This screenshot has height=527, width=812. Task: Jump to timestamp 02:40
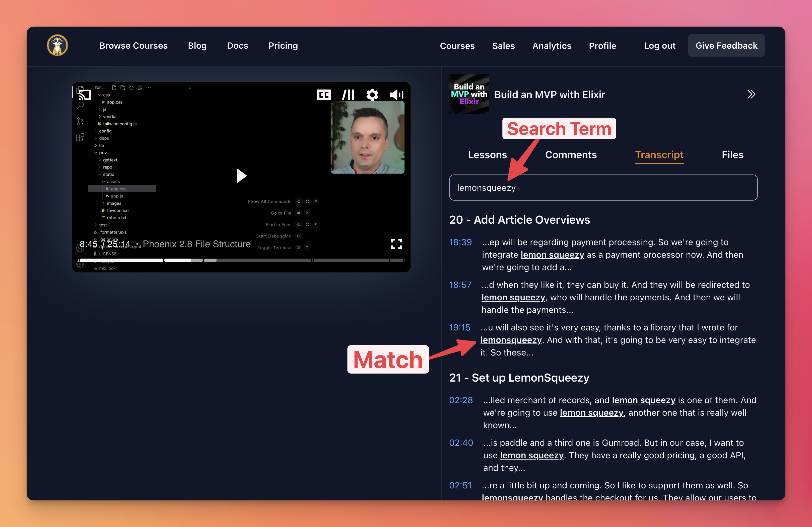click(x=461, y=443)
